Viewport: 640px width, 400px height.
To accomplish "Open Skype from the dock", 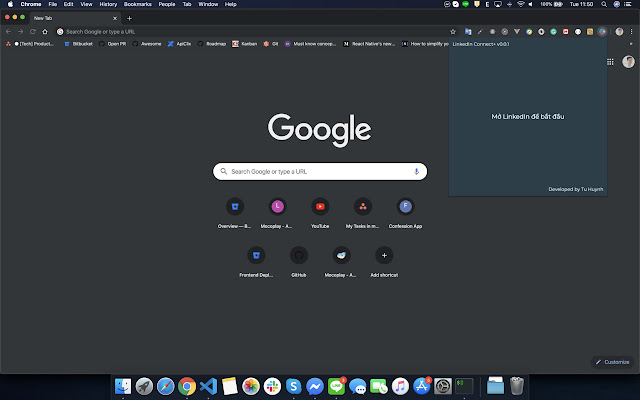I will [293, 386].
